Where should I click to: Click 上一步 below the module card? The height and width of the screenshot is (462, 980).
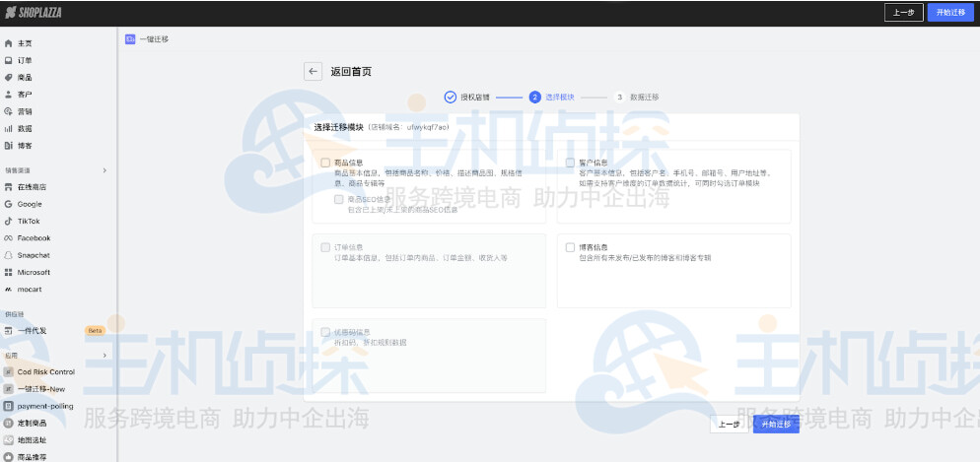point(730,425)
